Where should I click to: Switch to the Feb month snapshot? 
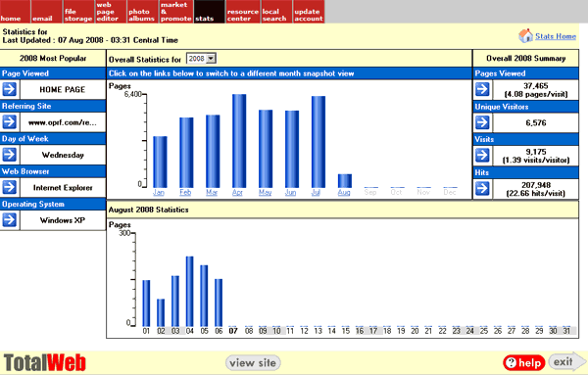(x=185, y=192)
